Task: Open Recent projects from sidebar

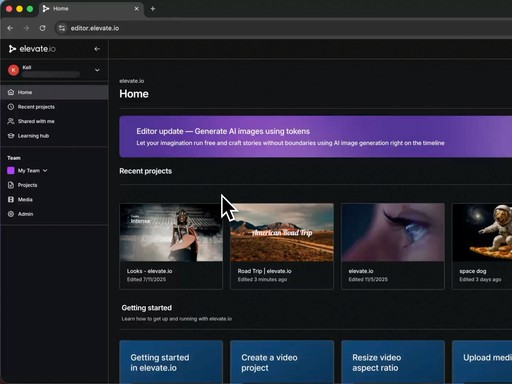Action: (x=54, y=107)
